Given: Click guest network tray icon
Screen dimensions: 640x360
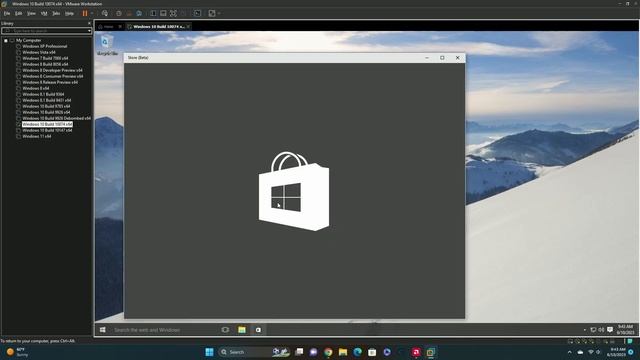Looking at the screenshot, I should pos(593,330).
